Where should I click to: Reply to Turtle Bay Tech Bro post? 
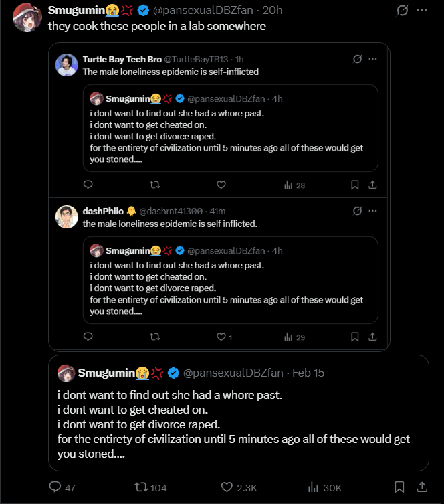[88, 185]
